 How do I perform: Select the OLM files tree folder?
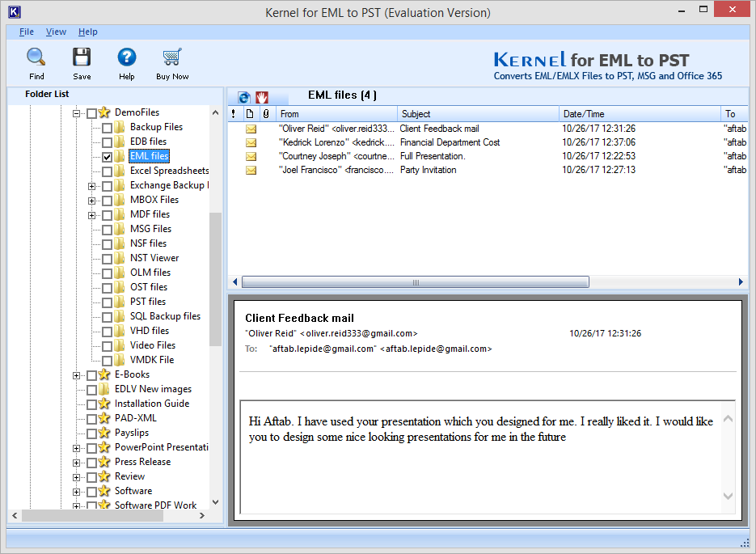point(150,273)
